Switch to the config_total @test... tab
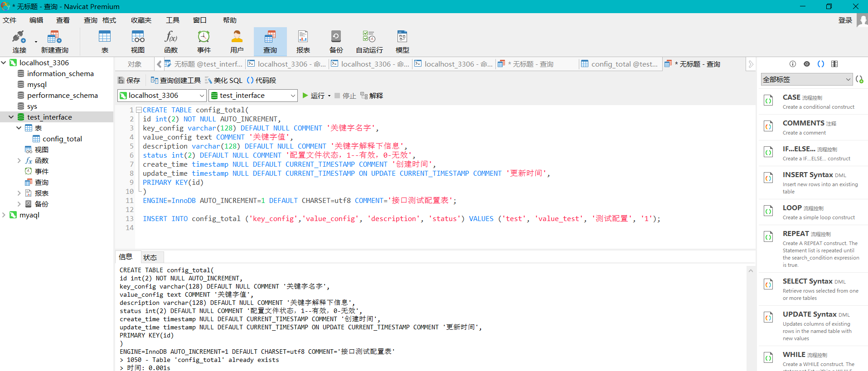 620,64
